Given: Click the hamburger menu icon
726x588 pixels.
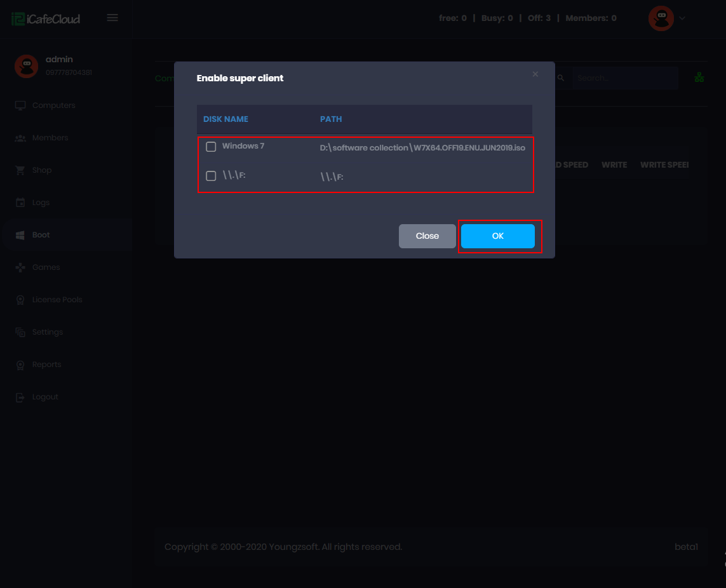Looking at the screenshot, I should (x=112, y=18).
